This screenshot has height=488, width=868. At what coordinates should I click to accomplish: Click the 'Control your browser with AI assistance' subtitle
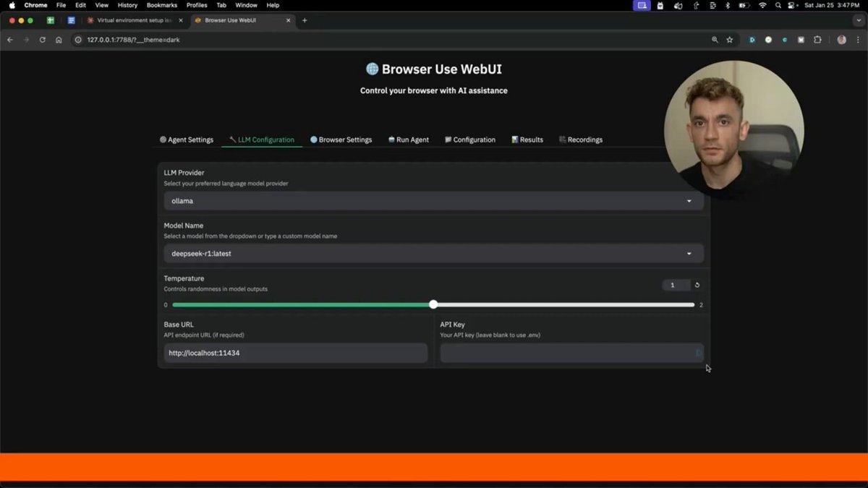[434, 90]
